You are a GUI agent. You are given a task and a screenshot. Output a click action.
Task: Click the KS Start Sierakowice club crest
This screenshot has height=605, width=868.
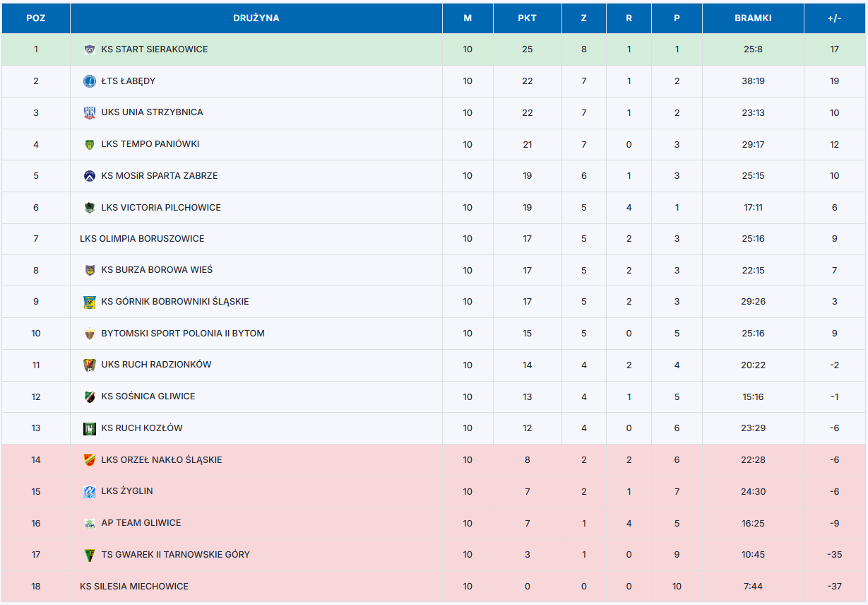click(x=89, y=49)
